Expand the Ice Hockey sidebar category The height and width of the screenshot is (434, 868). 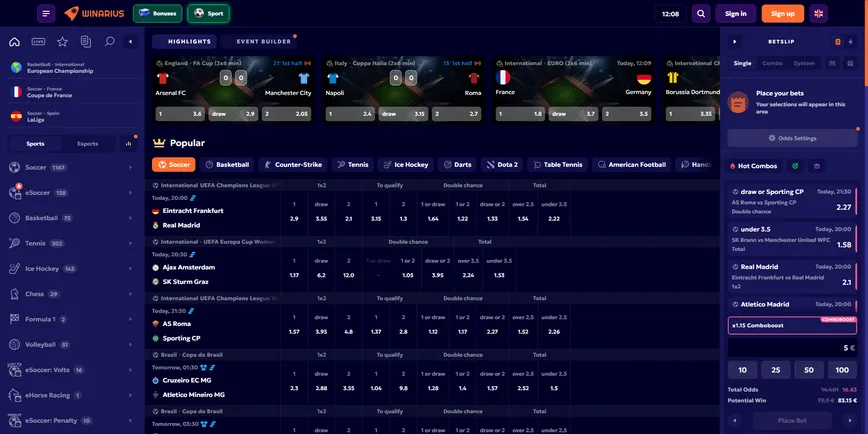point(72,268)
